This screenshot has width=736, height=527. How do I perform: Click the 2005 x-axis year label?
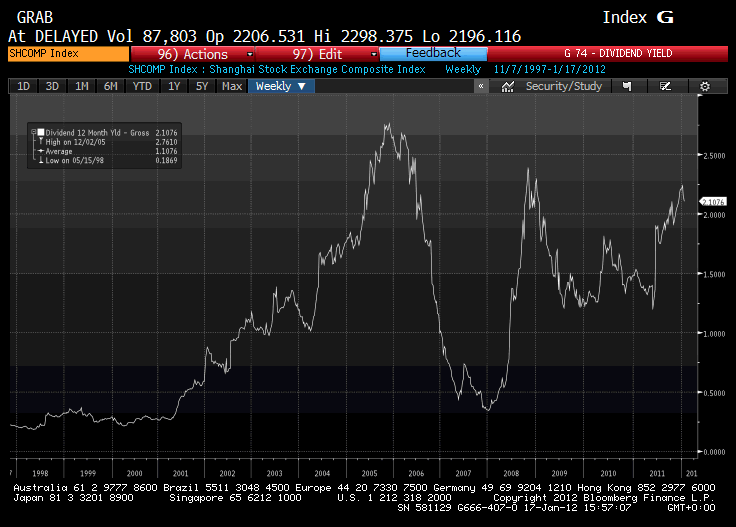pyautogui.click(x=369, y=474)
